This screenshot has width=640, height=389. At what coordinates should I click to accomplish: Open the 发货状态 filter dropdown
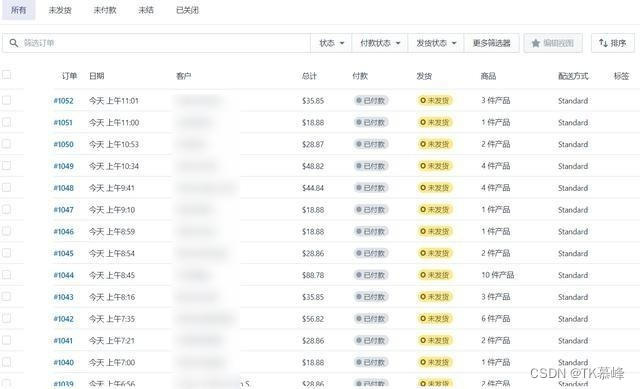(436, 43)
